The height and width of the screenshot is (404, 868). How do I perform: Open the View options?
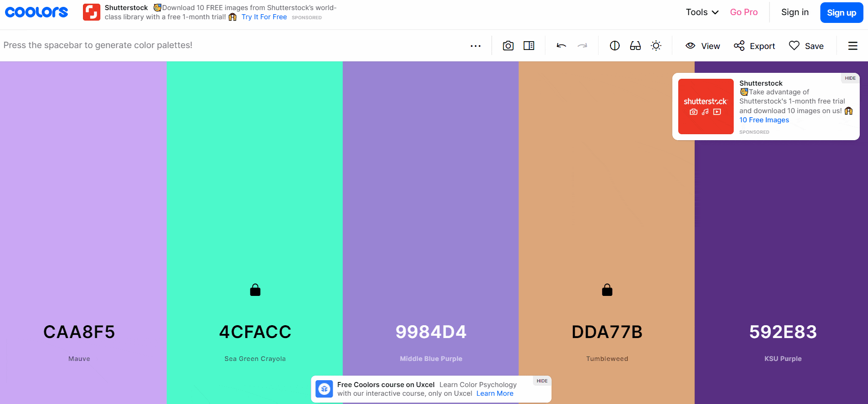(703, 46)
